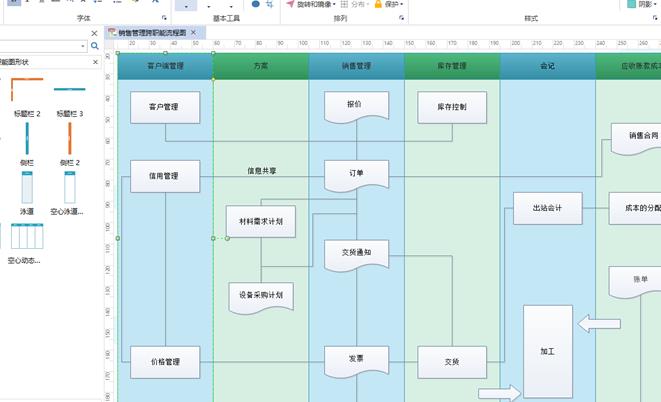This screenshot has width=661, height=402.
Task: Open the 字体 group dialog launcher
Action: point(164,18)
